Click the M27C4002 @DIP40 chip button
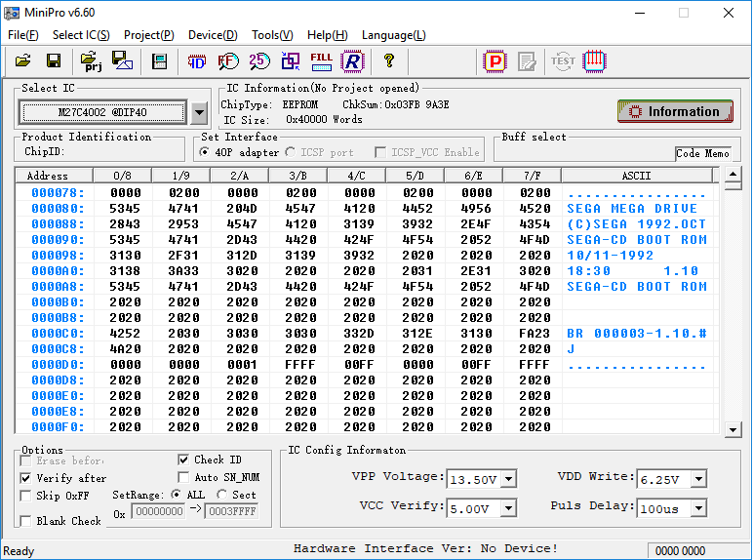The image size is (753, 560). click(x=103, y=113)
